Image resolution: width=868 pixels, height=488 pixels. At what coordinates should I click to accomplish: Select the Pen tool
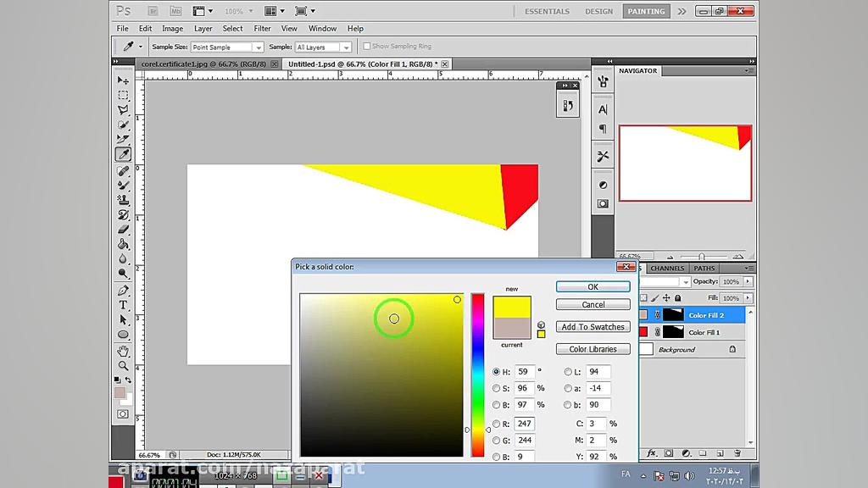tap(123, 290)
